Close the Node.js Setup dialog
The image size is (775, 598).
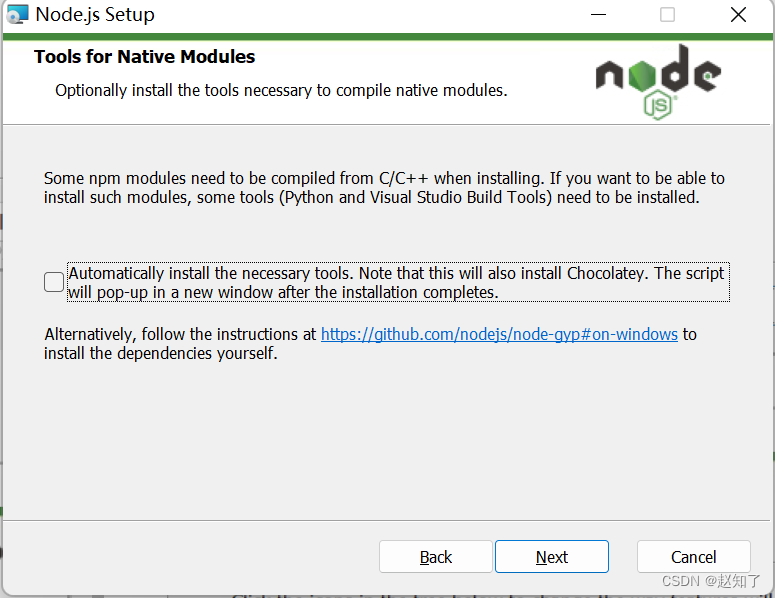(x=738, y=15)
